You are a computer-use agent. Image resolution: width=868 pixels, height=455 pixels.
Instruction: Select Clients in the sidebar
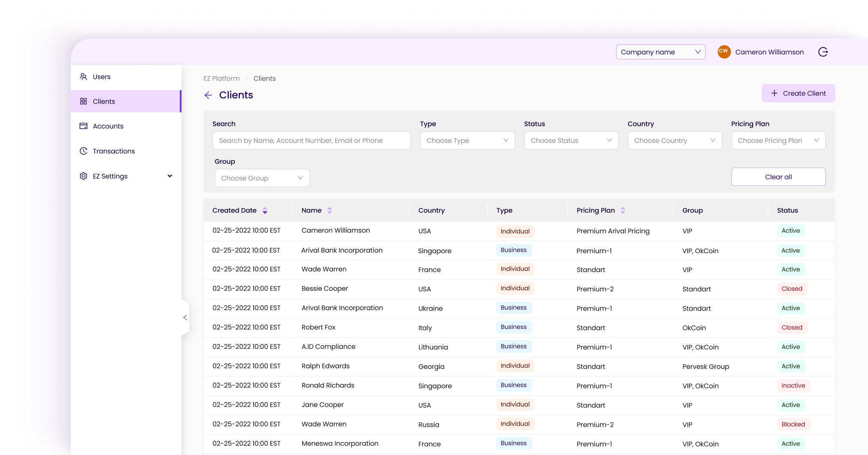click(126, 101)
